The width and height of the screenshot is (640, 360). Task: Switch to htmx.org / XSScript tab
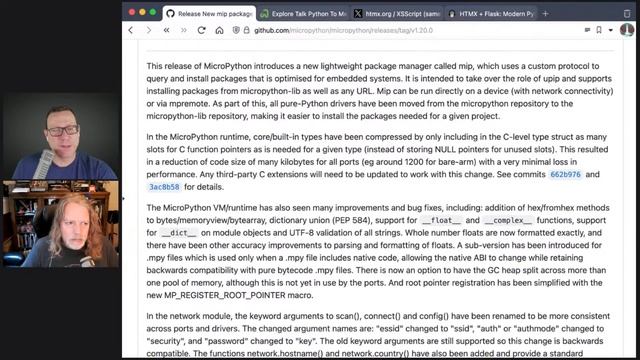tap(398, 14)
